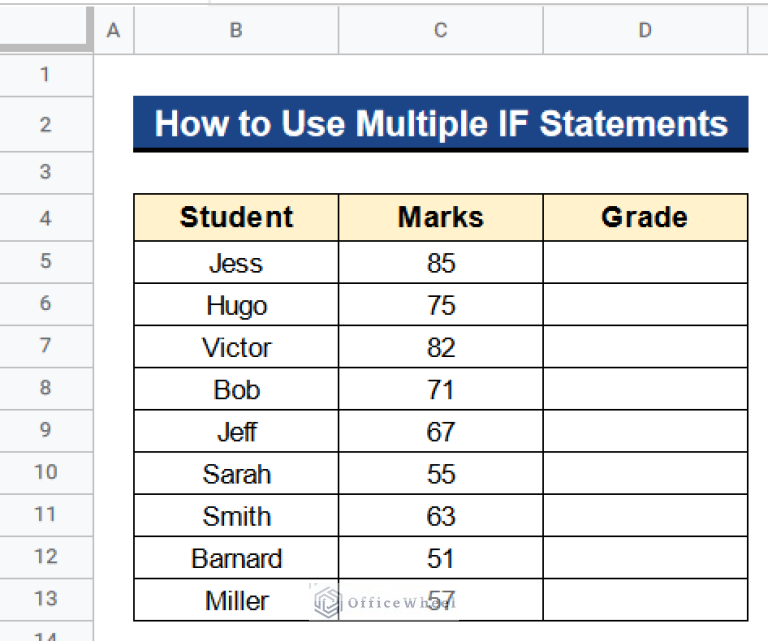Click the empty Grade cell for Barnard
Viewport: 768px width, 641px height.
pos(645,558)
